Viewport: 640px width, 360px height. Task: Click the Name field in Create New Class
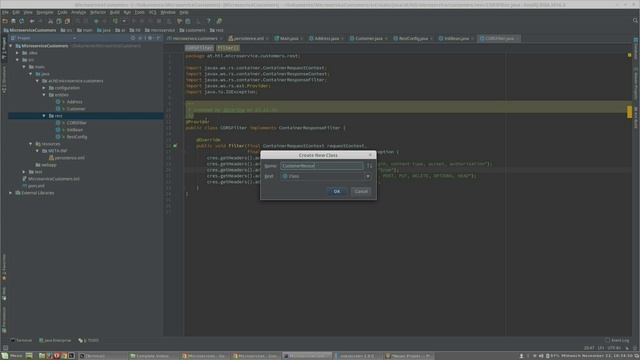click(322, 166)
